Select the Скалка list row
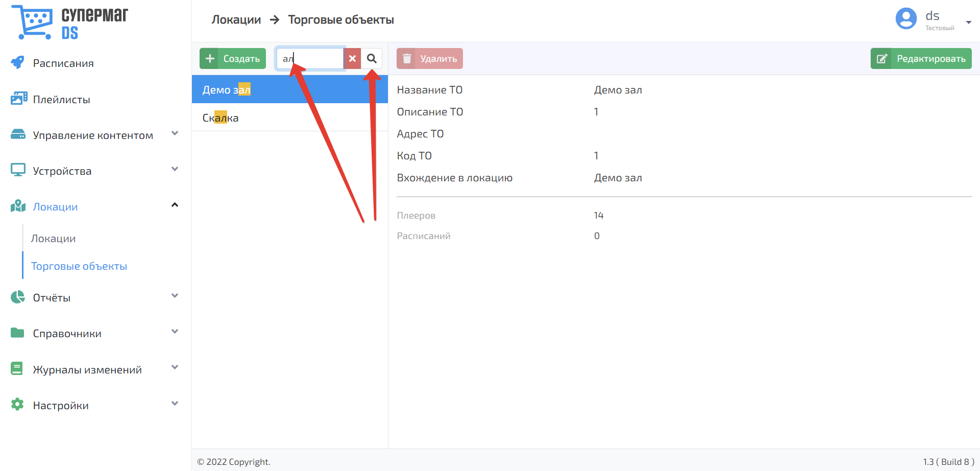The image size is (980, 471). coord(290,117)
